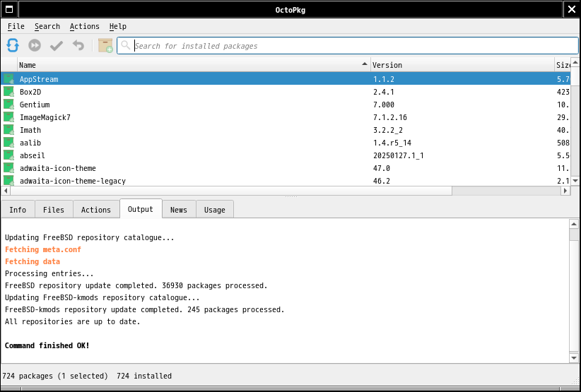Switch to the Files tab

tap(54, 210)
